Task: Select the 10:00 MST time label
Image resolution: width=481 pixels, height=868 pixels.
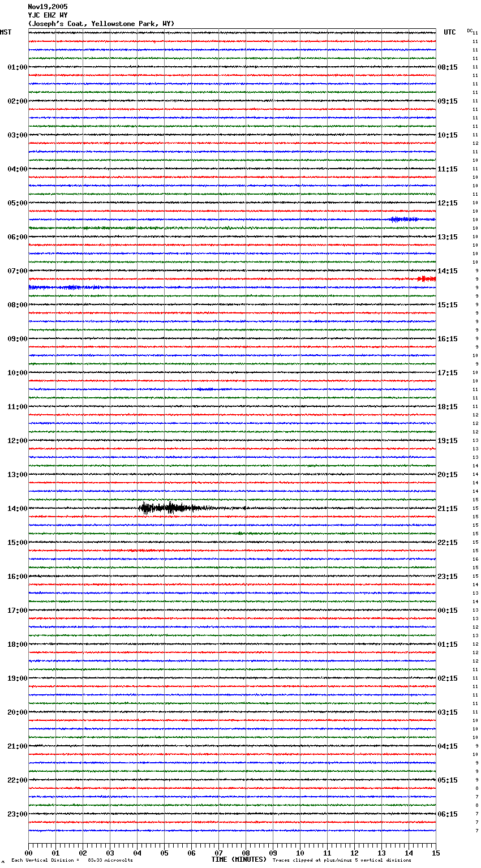Action: [x=18, y=373]
